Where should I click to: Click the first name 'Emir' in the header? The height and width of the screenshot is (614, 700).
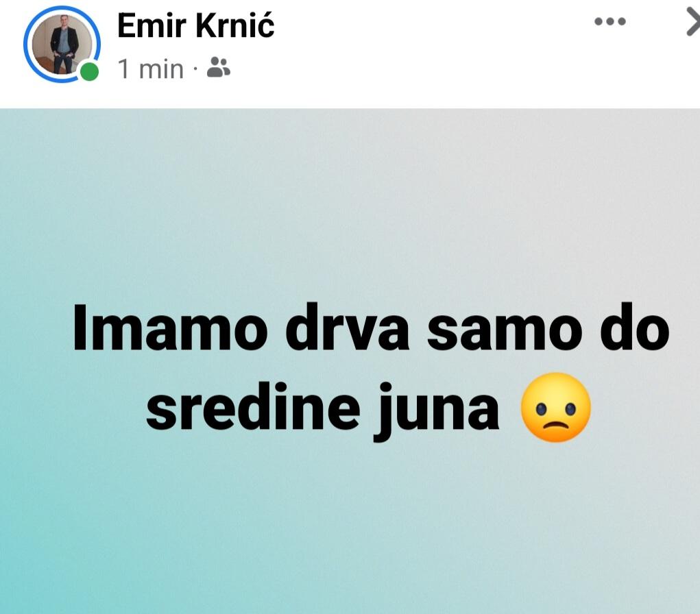point(152,25)
